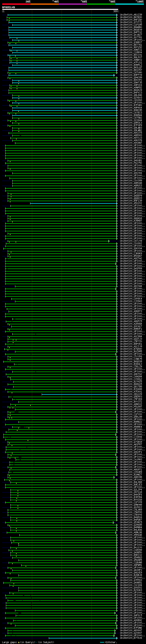Click the arrowhead ending the C6TJY8 alignment
This screenshot has height=644, width=146.
click(x=109, y=241)
